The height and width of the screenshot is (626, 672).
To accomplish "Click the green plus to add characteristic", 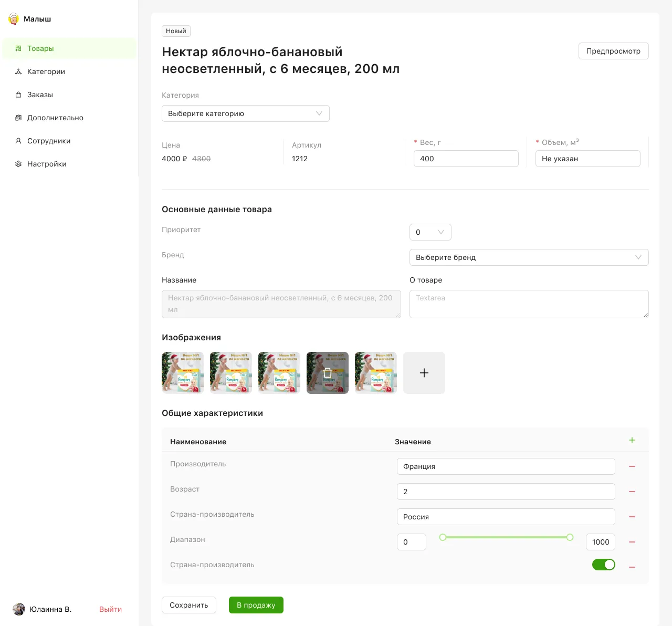I will coord(632,441).
